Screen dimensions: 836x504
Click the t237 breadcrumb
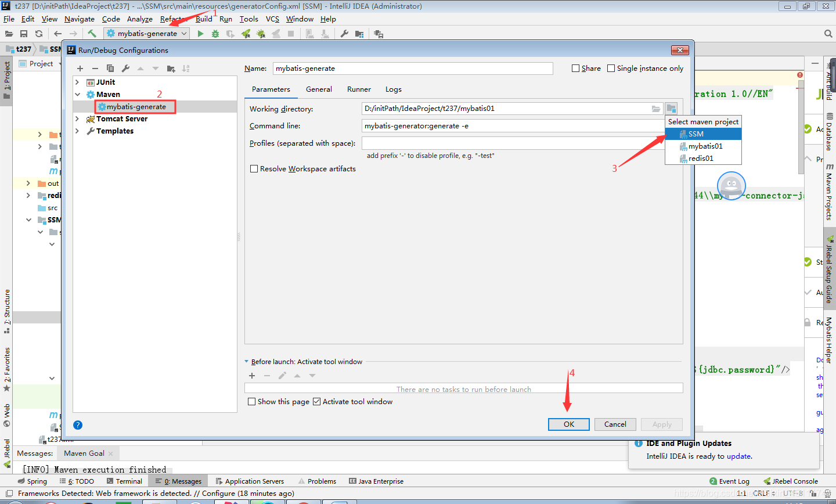(18, 49)
